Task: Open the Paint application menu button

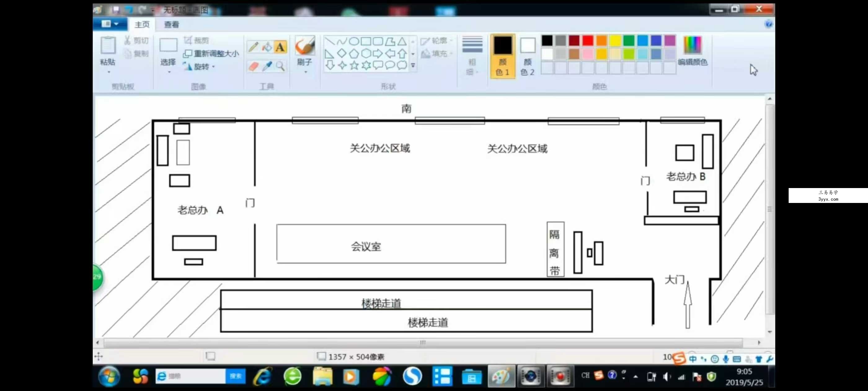Action: (x=110, y=24)
